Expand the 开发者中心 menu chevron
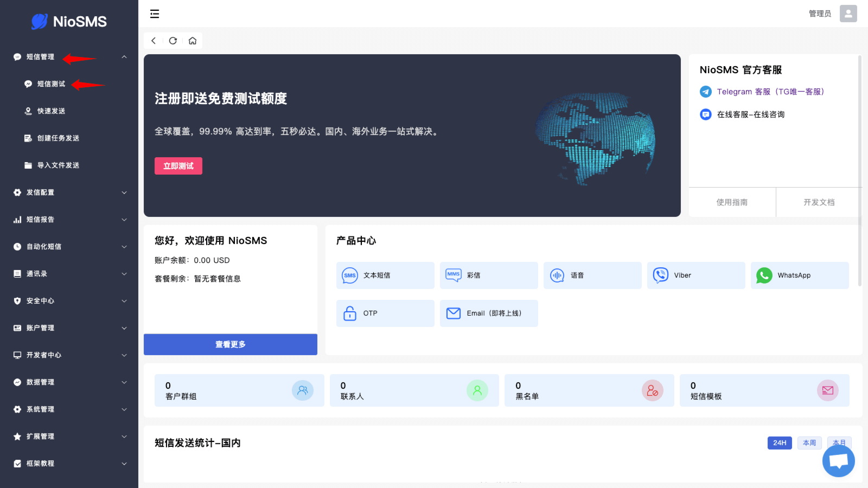Viewport: 868px width, 488px height. [124, 355]
